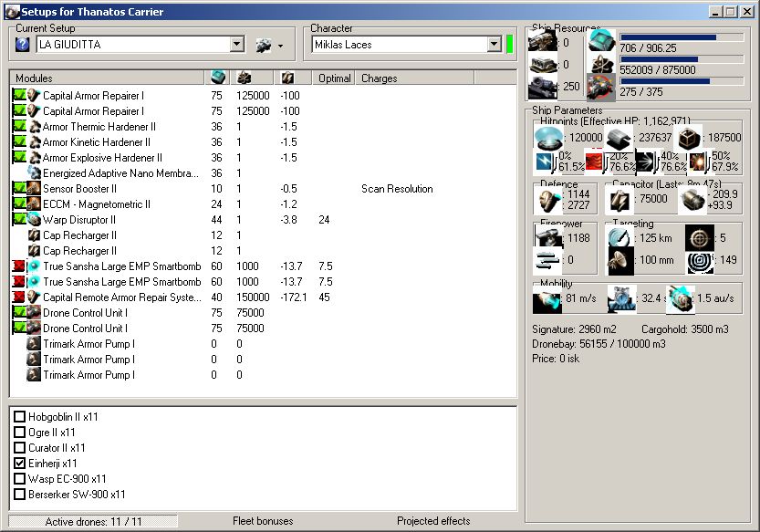Click the capacitor recharge rate icon
Viewport: 760px width, 532px height.
[x=692, y=200]
